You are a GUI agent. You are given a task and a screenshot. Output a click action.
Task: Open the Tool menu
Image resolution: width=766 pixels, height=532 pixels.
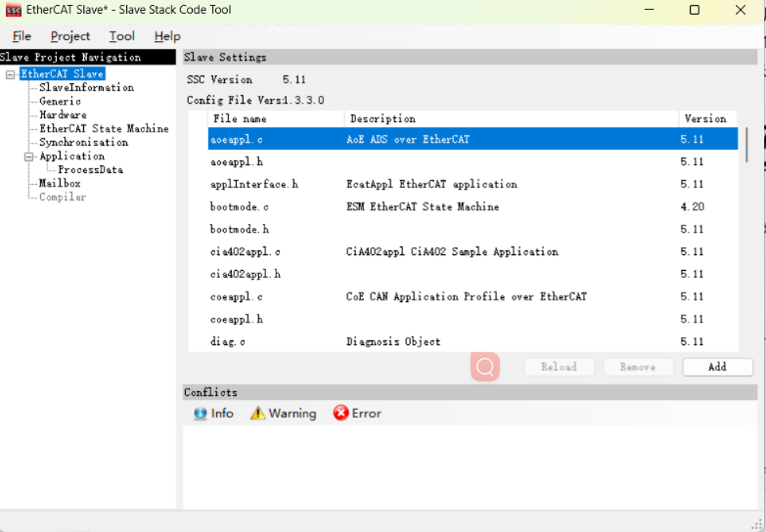coord(121,36)
